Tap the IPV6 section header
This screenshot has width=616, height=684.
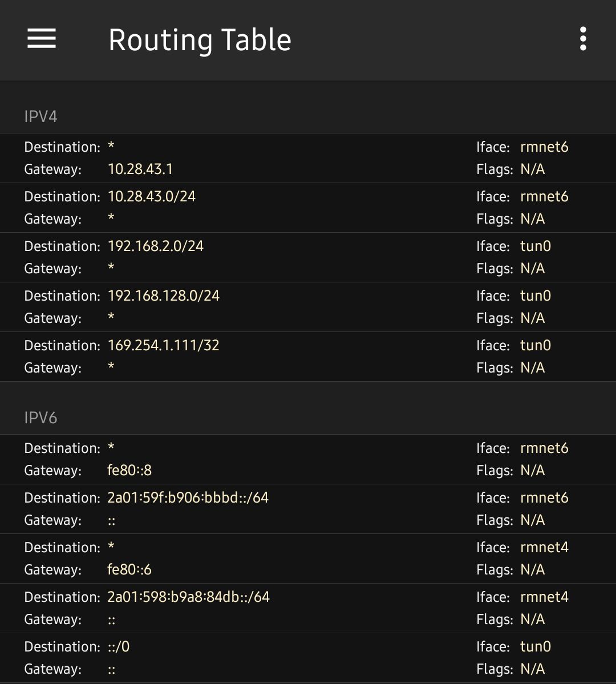click(41, 418)
